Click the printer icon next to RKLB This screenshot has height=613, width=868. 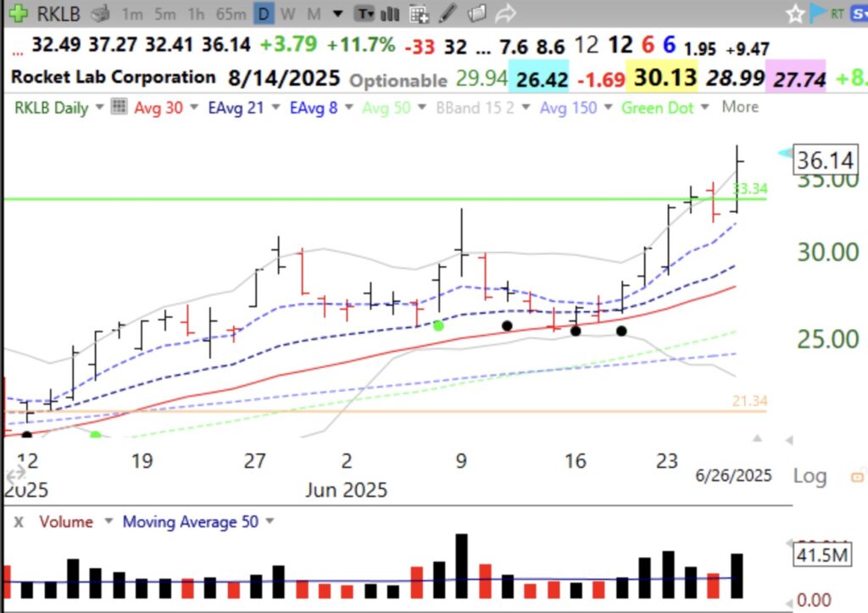[x=101, y=14]
